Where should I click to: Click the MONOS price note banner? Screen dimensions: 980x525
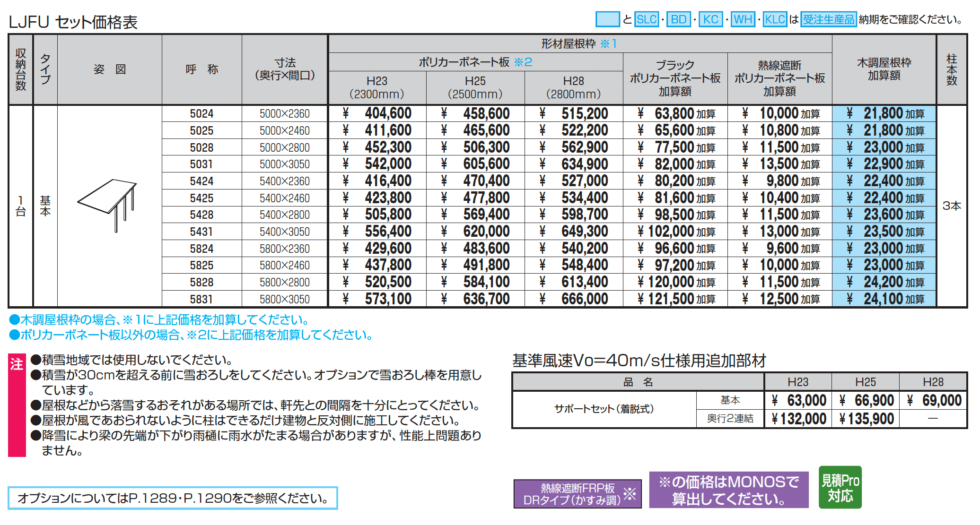pos(729,490)
